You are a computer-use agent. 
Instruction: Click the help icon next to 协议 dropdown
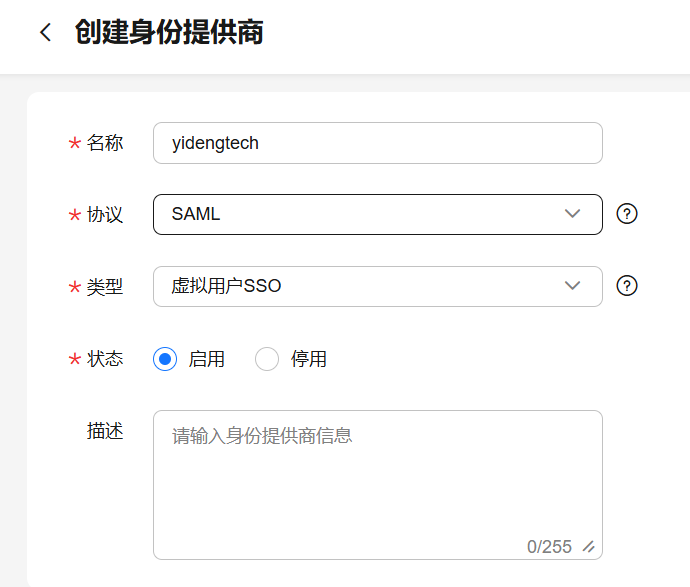[627, 214]
